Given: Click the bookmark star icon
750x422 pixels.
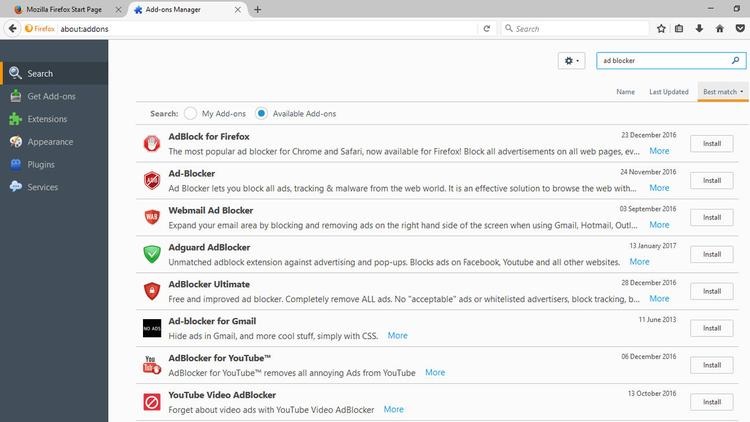Looking at the screenshot, I should pyautogui.click(x=659, y=29).
